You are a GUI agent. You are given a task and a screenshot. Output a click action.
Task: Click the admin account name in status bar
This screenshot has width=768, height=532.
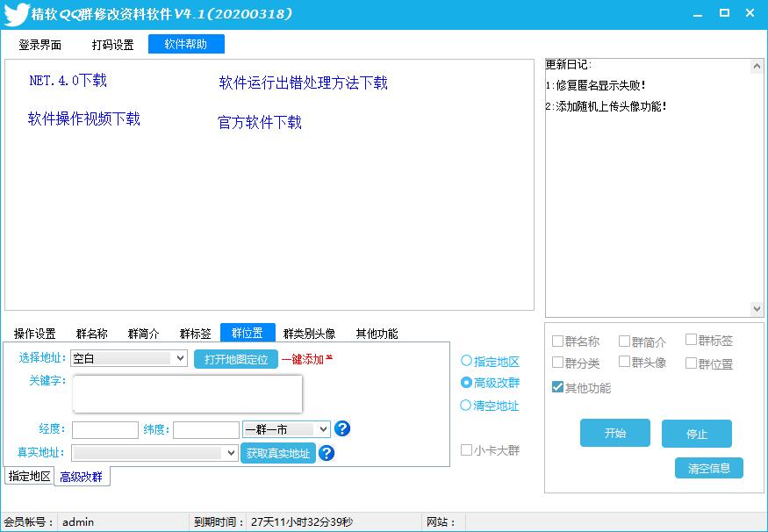[78, 522]
